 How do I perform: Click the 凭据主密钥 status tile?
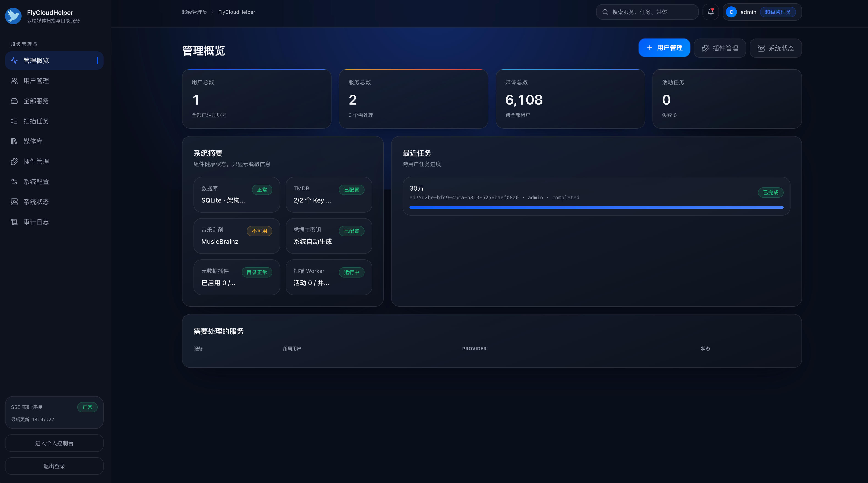tap(329, 236)
